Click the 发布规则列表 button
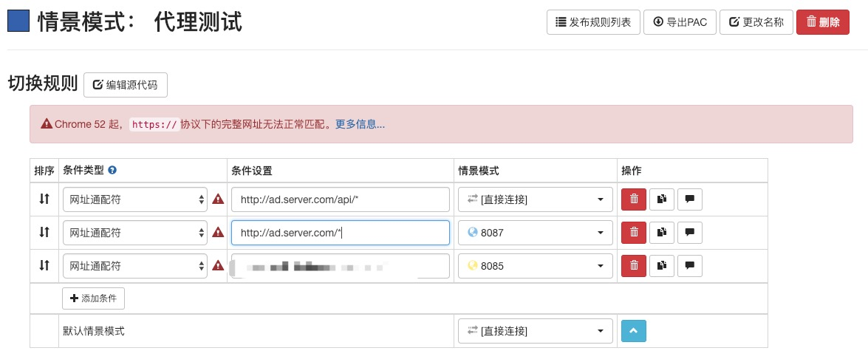The height and width of the screenshot is (362, 868). click(593, 22)
